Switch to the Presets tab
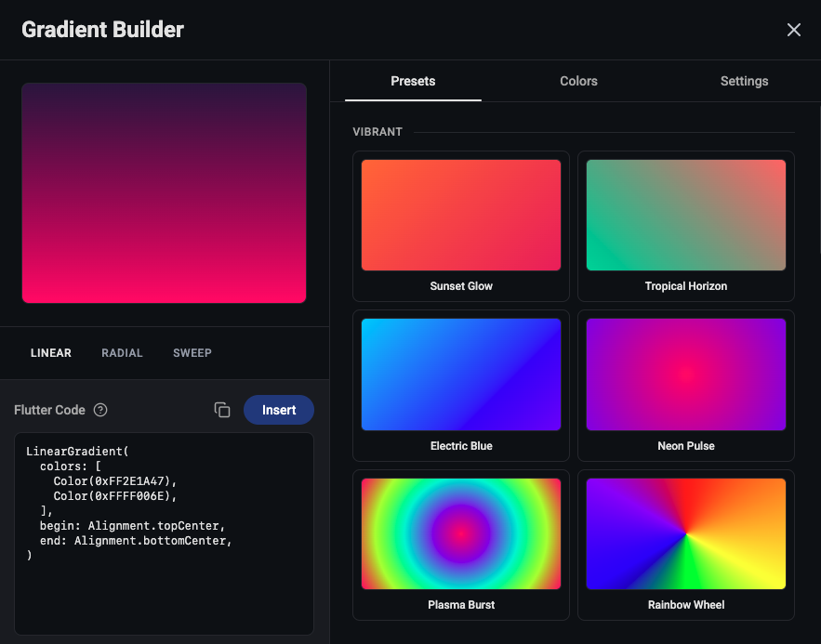821x644 pixels. [x=412, y=81]
